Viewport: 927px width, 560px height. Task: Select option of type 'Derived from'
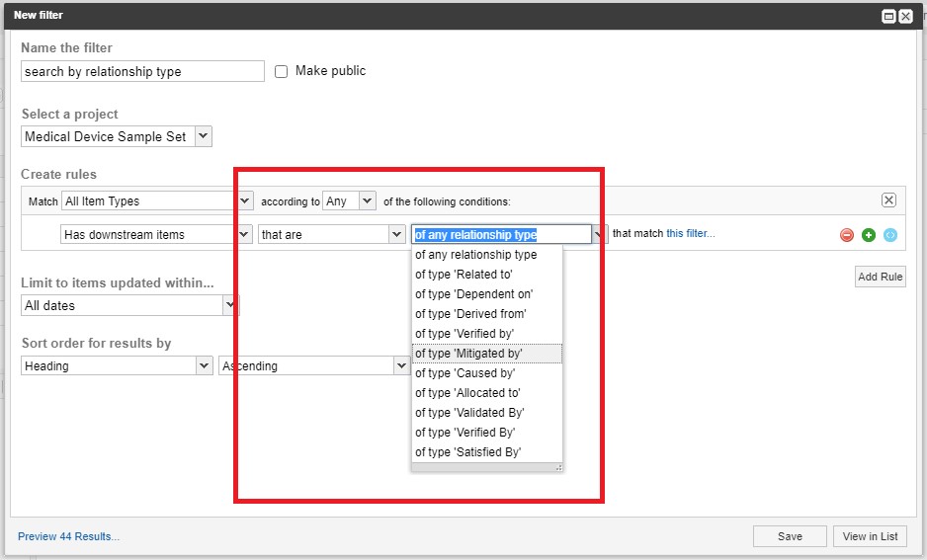(x=487, y=314)
